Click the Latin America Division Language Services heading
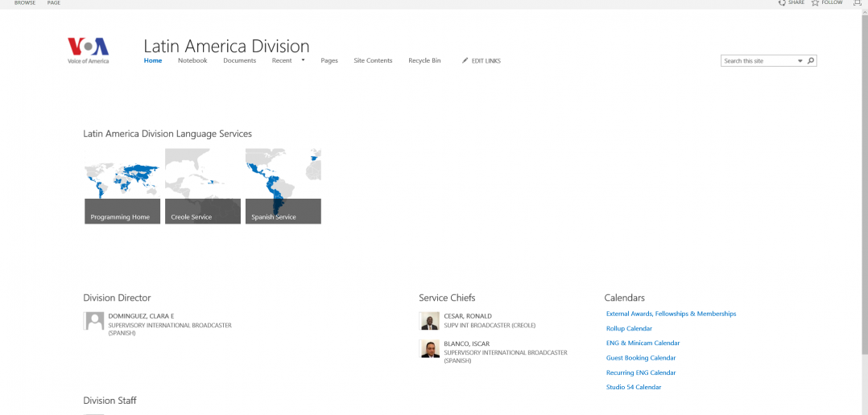 167,134
